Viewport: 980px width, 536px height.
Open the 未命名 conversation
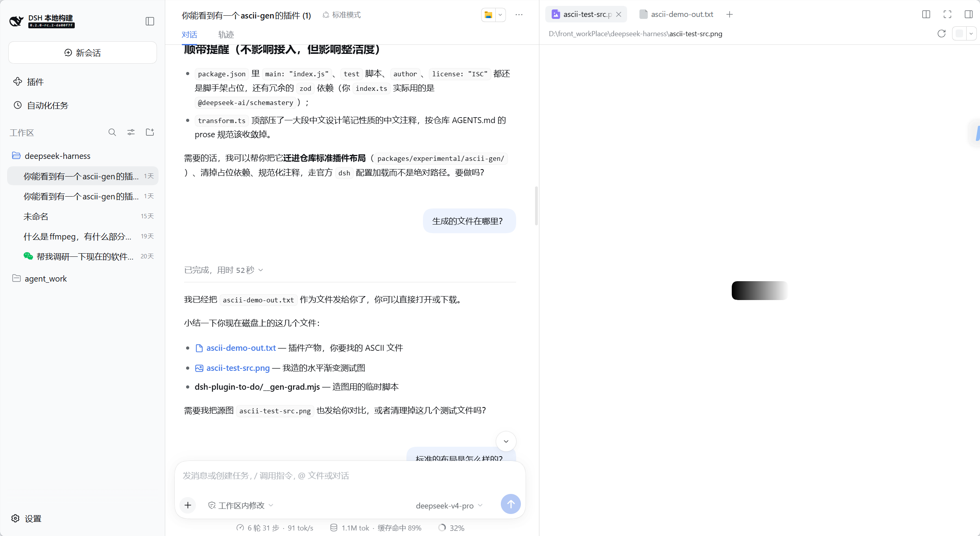click(83, 216)
